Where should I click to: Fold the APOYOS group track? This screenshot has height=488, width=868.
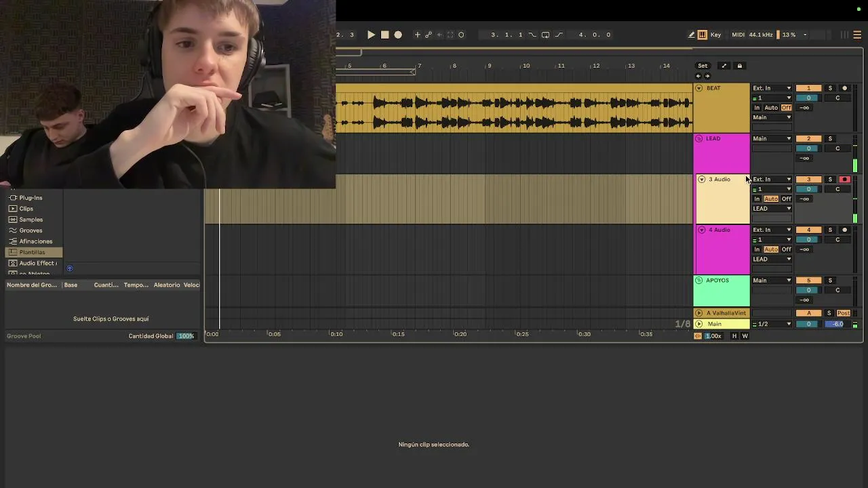coord(699,280)
